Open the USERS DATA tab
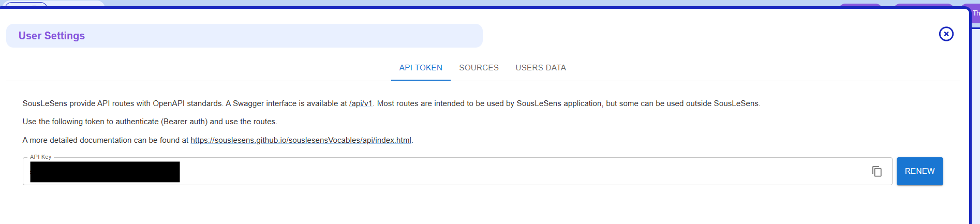This screenshot has width=980, height=224. click(541, 68)
